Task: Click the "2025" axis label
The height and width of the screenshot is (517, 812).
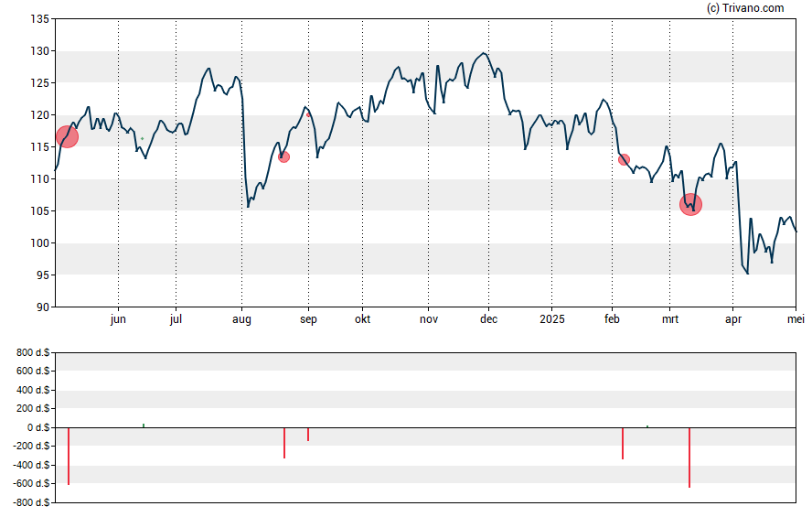Action: (552, 318)
